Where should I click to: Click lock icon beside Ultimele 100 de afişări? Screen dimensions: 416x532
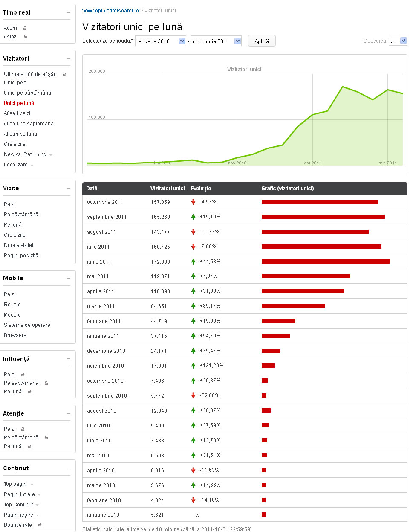[64, 74]
